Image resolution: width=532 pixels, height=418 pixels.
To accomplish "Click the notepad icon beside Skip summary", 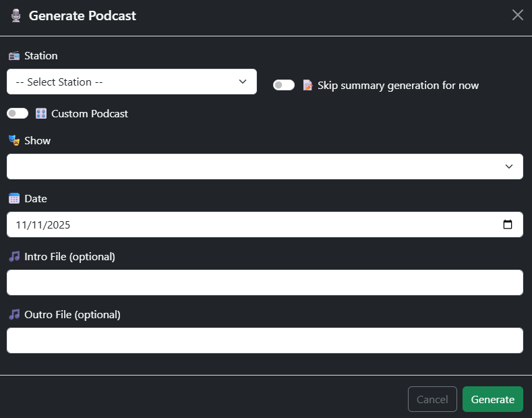I will coord(307,86).
